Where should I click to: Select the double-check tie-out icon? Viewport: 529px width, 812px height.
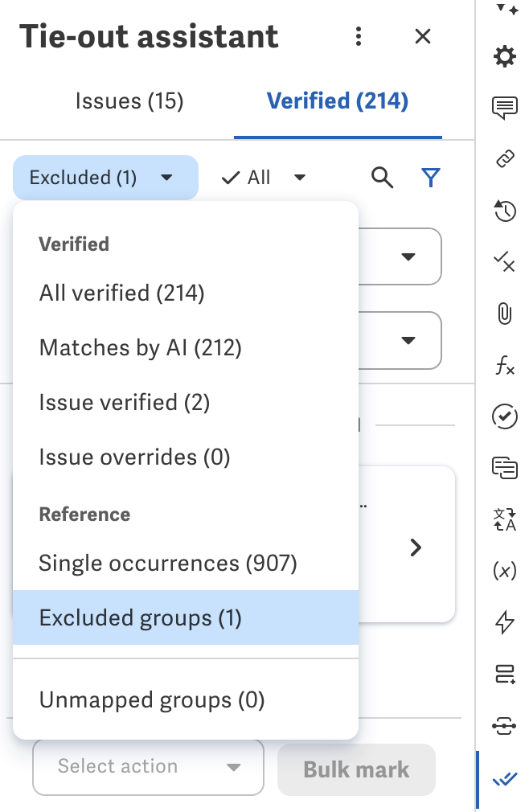tap(505, 779)
